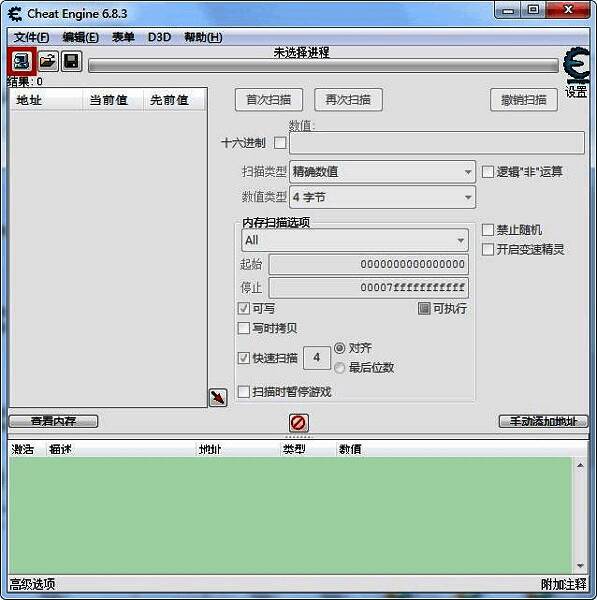Enable 扫描时暂停游戏 checkbox
Screen dimensions: 597x600
coord(244,392)
